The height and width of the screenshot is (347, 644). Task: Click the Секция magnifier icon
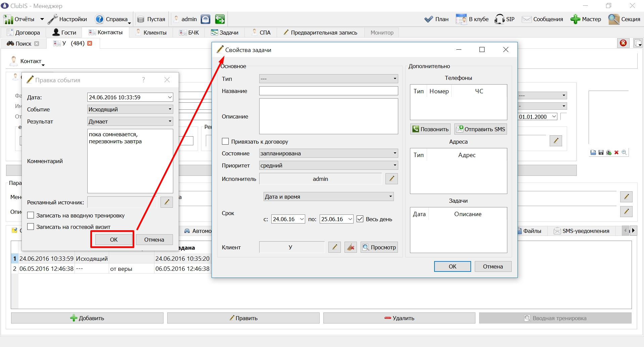(613, 19)
